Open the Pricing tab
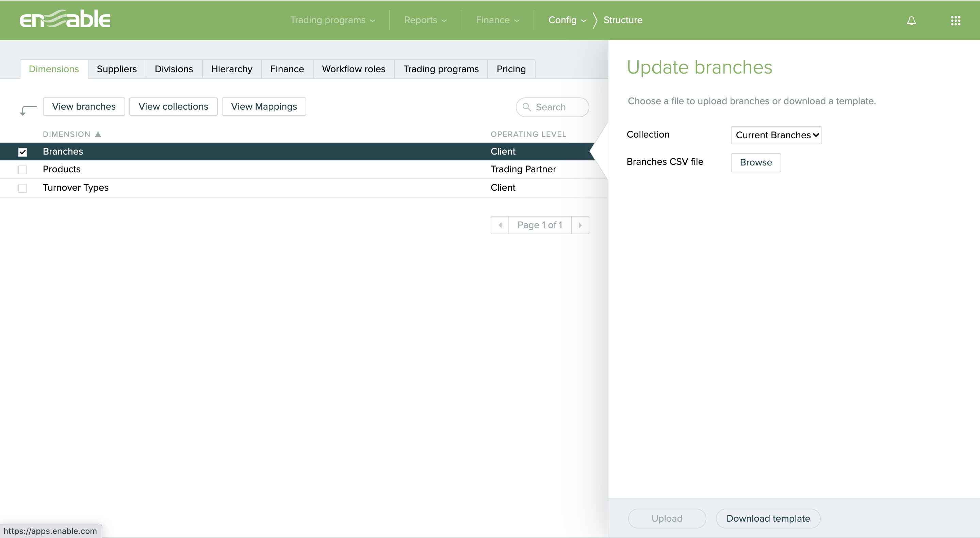980x538 pixels. pos(511,69)
